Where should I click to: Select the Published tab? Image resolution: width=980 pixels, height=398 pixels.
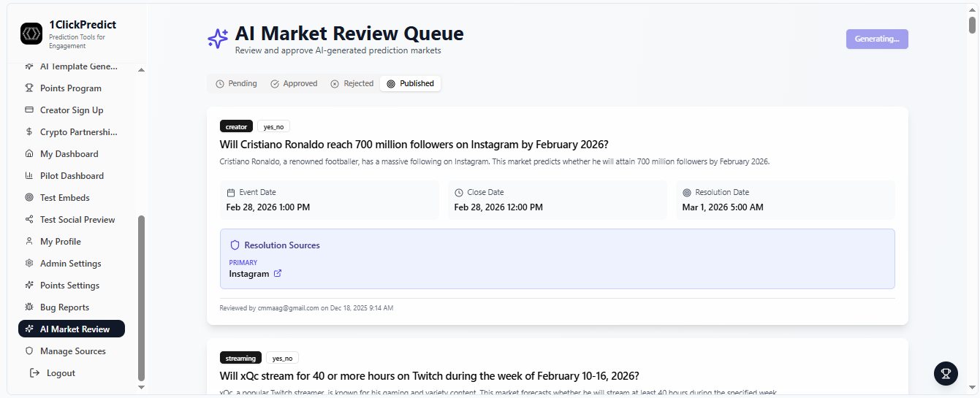410,84
